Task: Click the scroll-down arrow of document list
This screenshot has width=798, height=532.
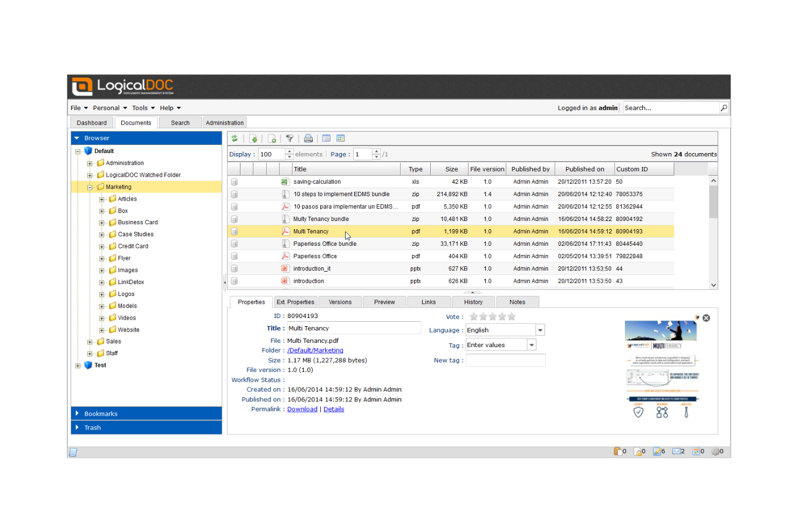Action: 713,285
